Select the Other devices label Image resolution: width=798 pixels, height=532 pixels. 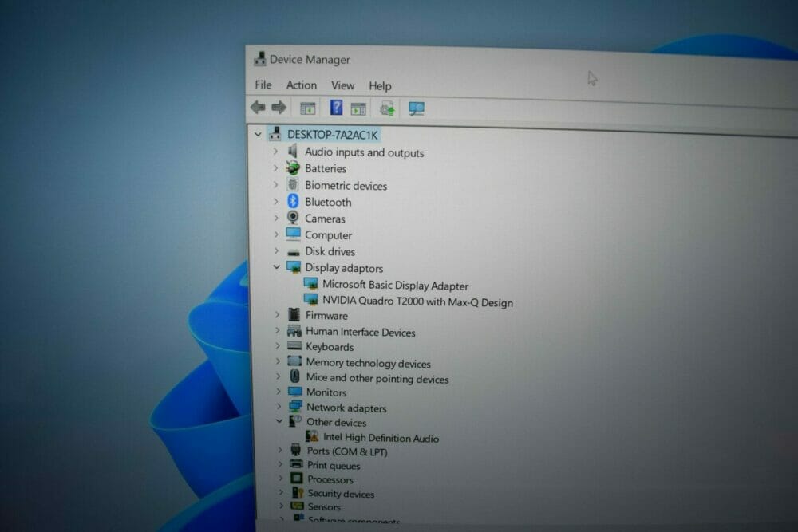point(337,422)
